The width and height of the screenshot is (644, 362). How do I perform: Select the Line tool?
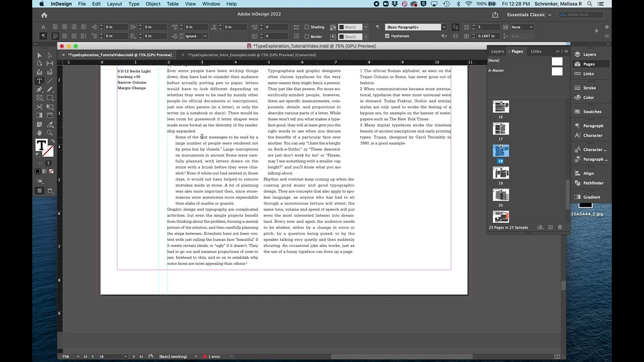coord(49,81)
